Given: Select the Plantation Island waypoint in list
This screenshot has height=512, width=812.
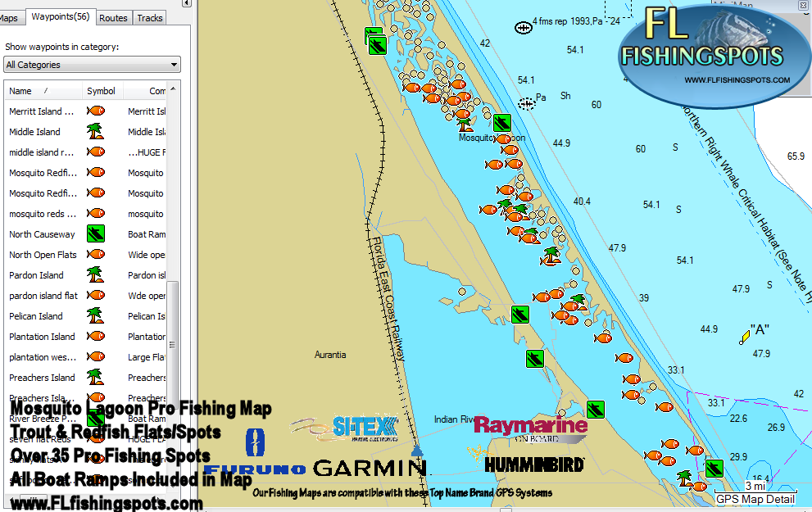Looking at the screenshot, I should [x=42, y=337].
